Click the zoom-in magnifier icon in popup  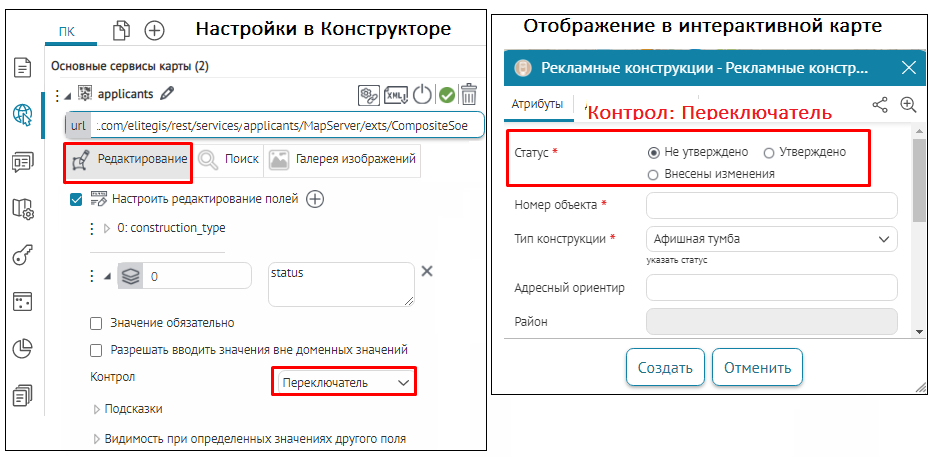908,104
